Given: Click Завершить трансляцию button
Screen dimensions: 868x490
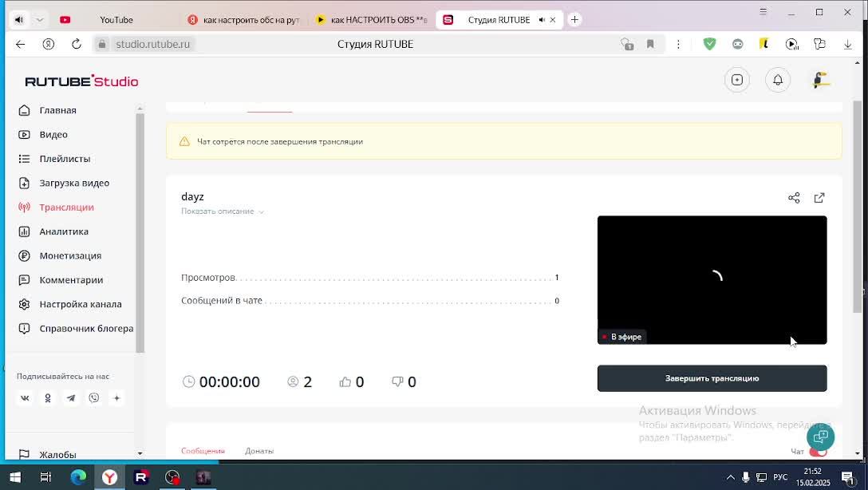Looking at the screenshot, I should tap(712, 379).
